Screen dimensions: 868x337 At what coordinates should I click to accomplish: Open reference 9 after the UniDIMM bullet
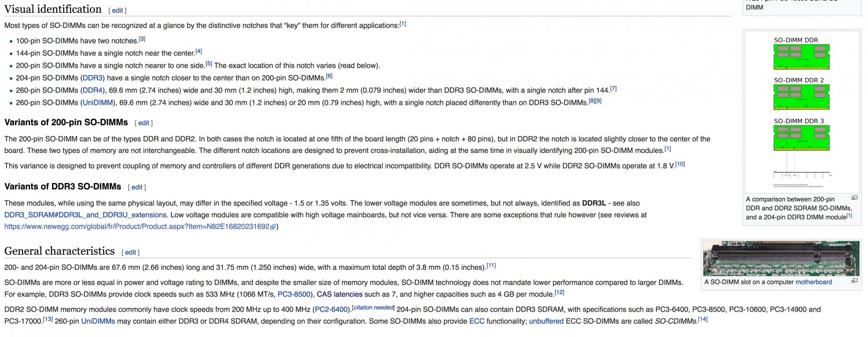click(x=599, y=101)
